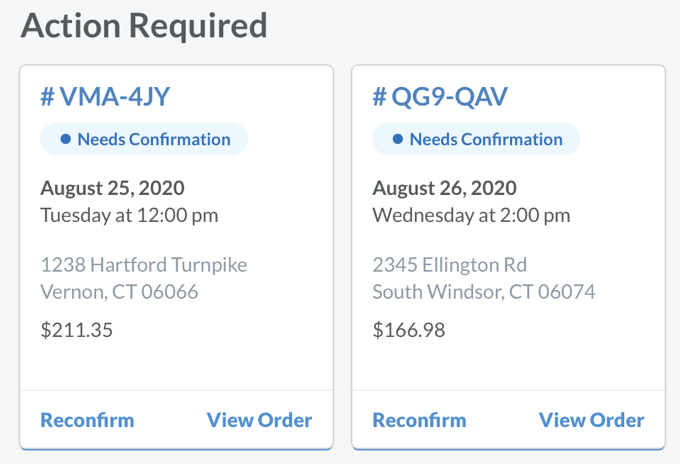Click the 1238 Hartford Turnpike address line
Viewport: 680px width, 464px height.
pos(143,265)
